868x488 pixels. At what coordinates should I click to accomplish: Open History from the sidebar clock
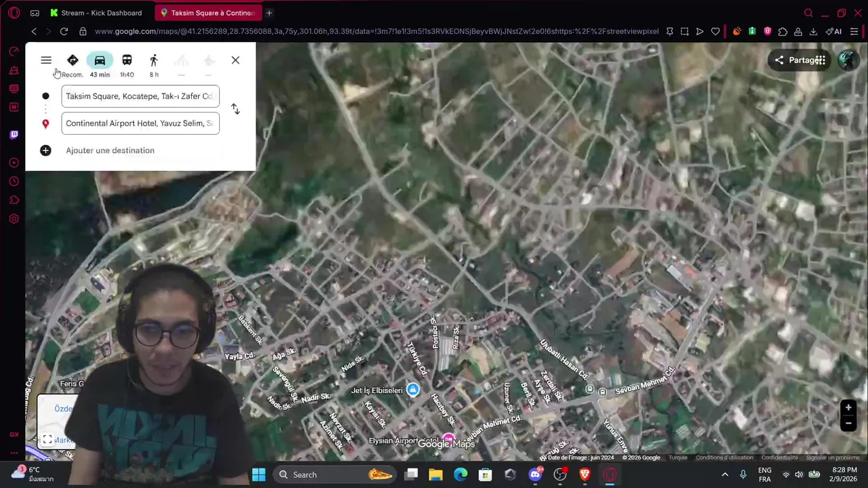pos(14,182)
